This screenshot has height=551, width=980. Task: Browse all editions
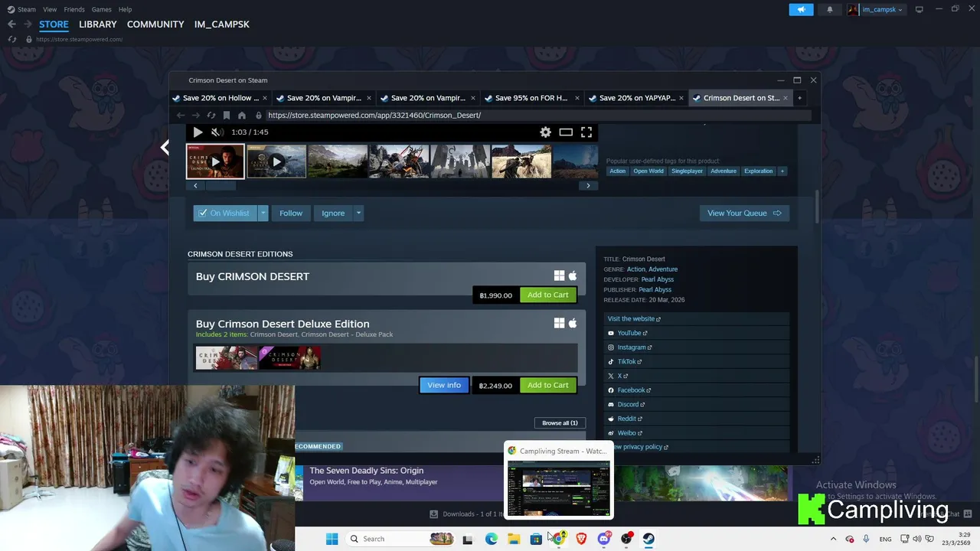(560, 422)
